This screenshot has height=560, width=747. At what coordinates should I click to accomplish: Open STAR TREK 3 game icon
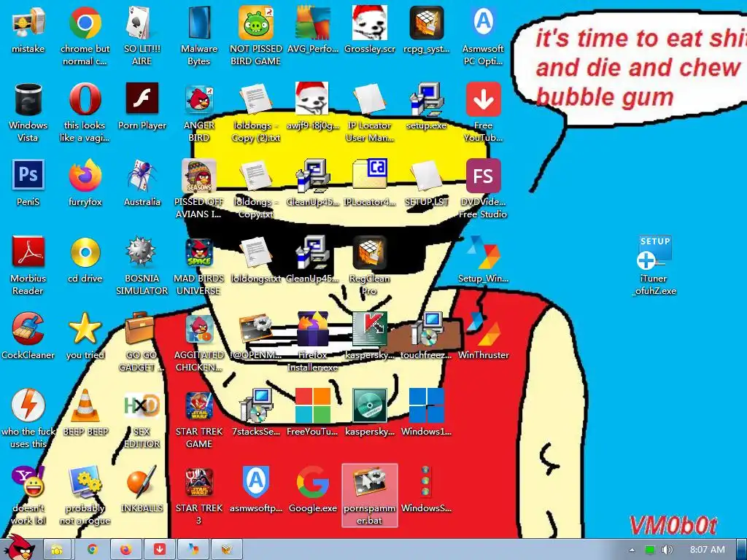[199, 482]
